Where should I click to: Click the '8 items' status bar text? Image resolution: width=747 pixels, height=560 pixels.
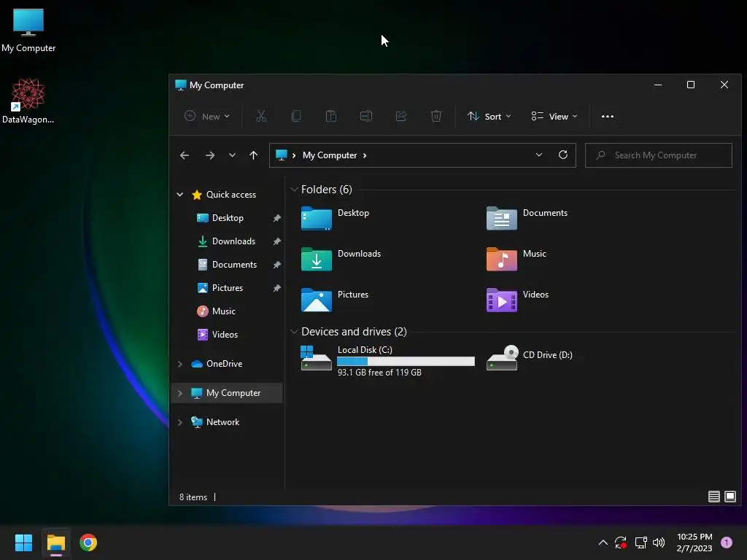(193, 497)
